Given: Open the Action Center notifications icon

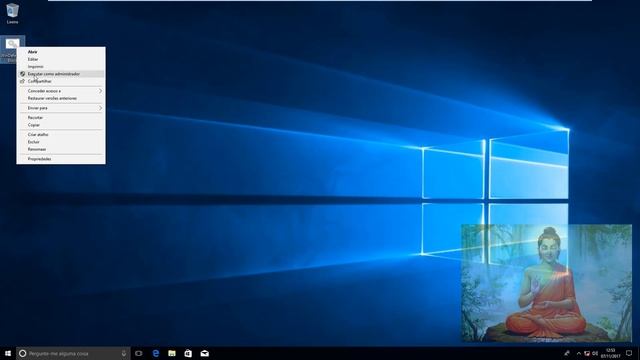Looking at the screenshot, I should 629,353.
